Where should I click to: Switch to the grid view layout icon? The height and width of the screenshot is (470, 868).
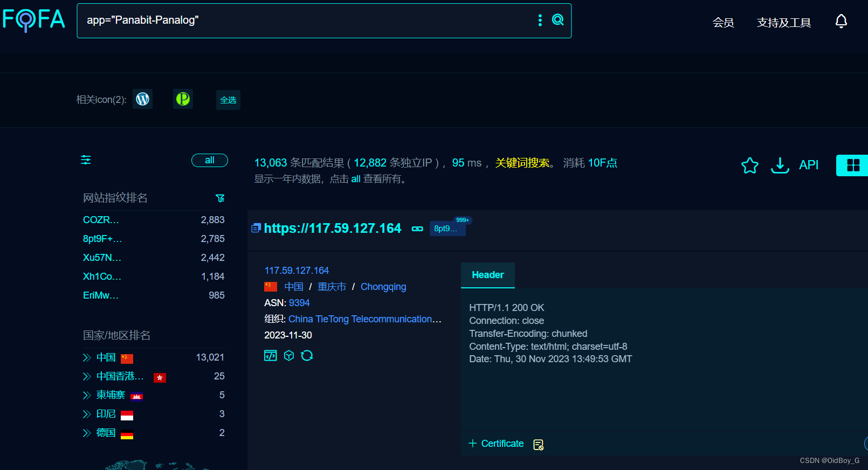click(x=853, y=165)
